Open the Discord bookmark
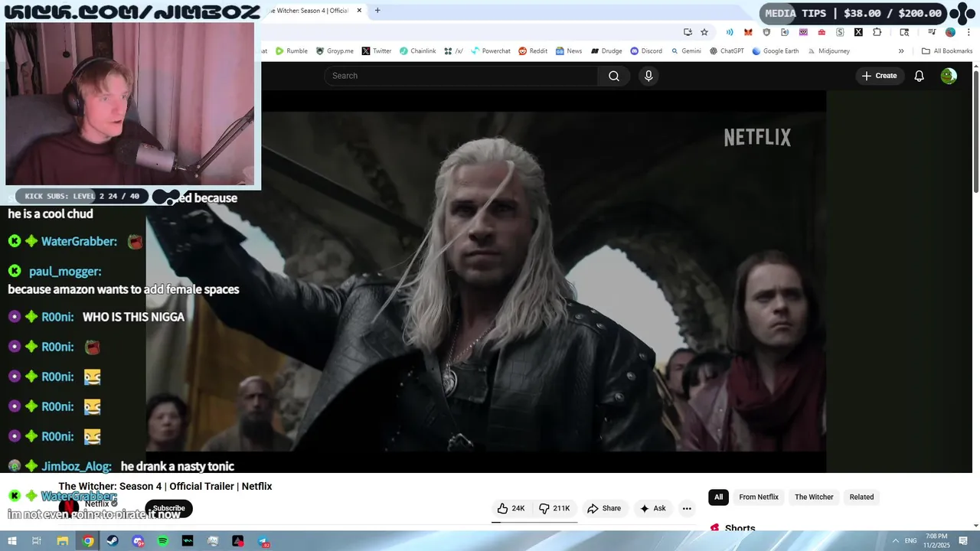This screenshot has width=980, height=551. (646, 51)
